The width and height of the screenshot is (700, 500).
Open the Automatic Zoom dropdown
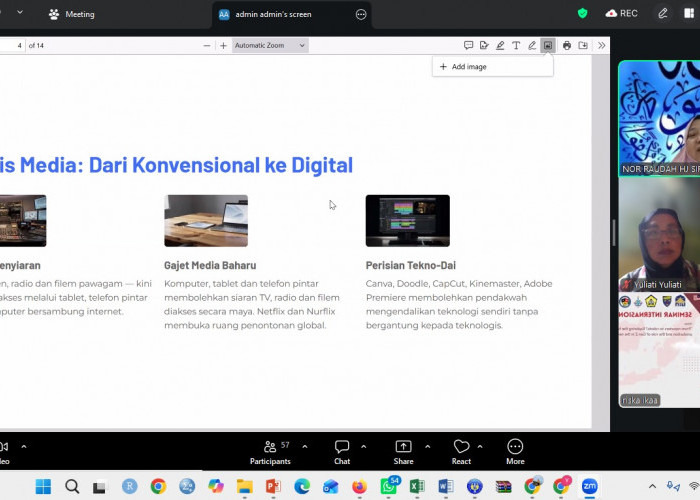click(x=270, y=46)
